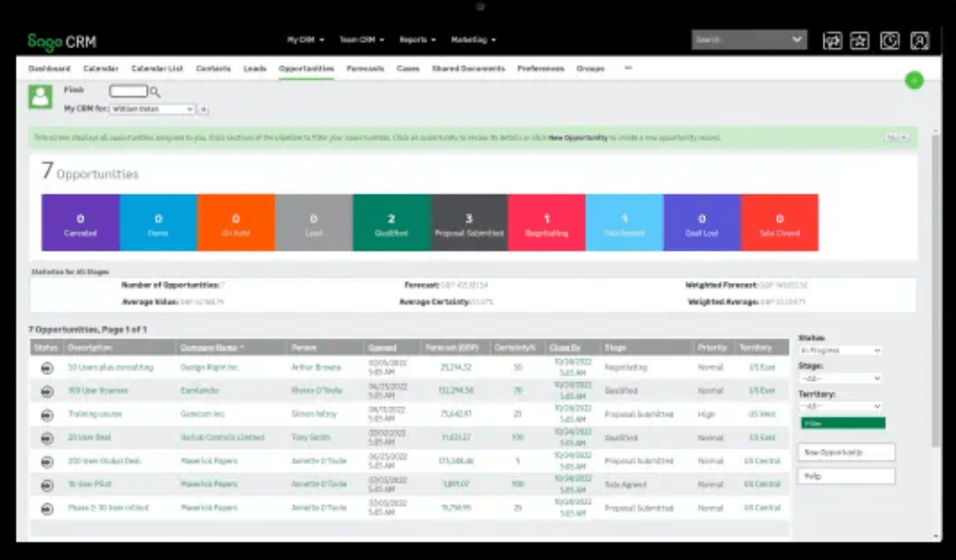
Task: Open the Stage filter dropdown
Action: tap(840, 378)
